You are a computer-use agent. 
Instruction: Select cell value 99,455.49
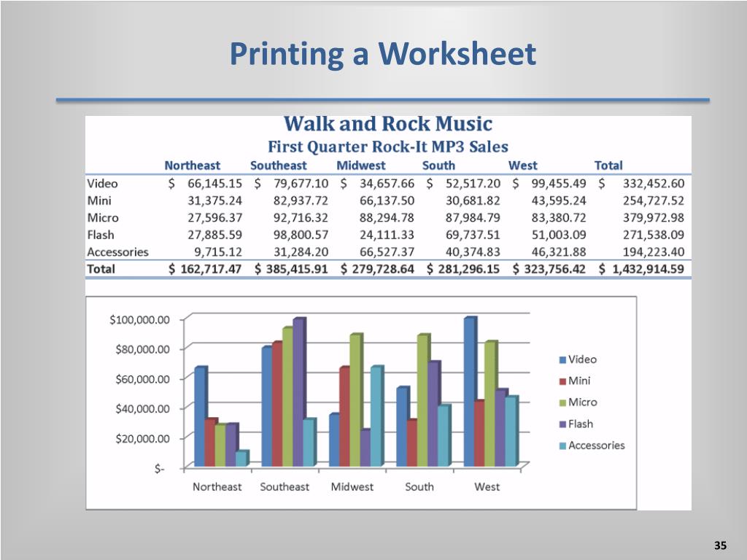pos(559,183)
